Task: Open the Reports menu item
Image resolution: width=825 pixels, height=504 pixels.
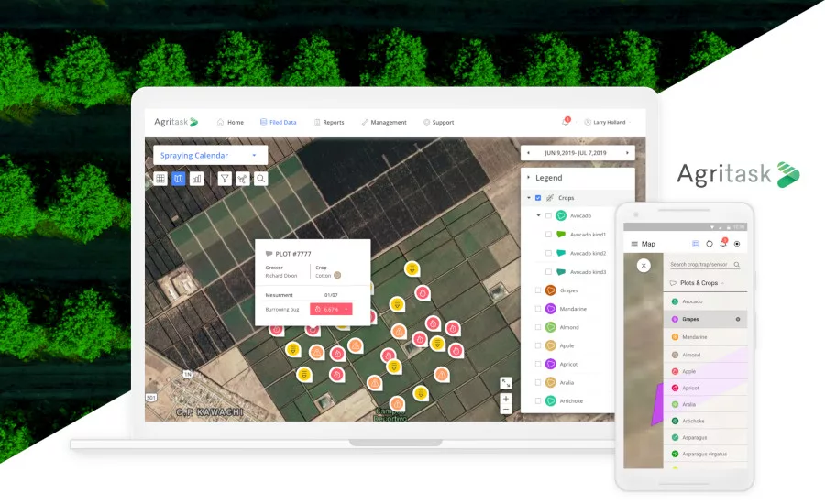Action: pyautogui.click(x=329, y=122)
